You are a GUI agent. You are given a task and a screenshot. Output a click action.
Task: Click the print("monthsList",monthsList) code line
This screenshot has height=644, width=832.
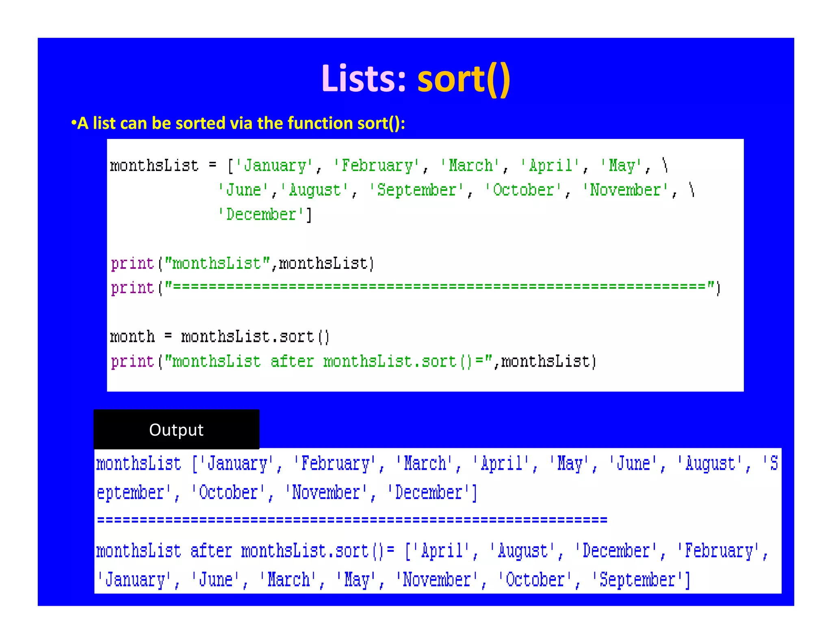point(243,264)
